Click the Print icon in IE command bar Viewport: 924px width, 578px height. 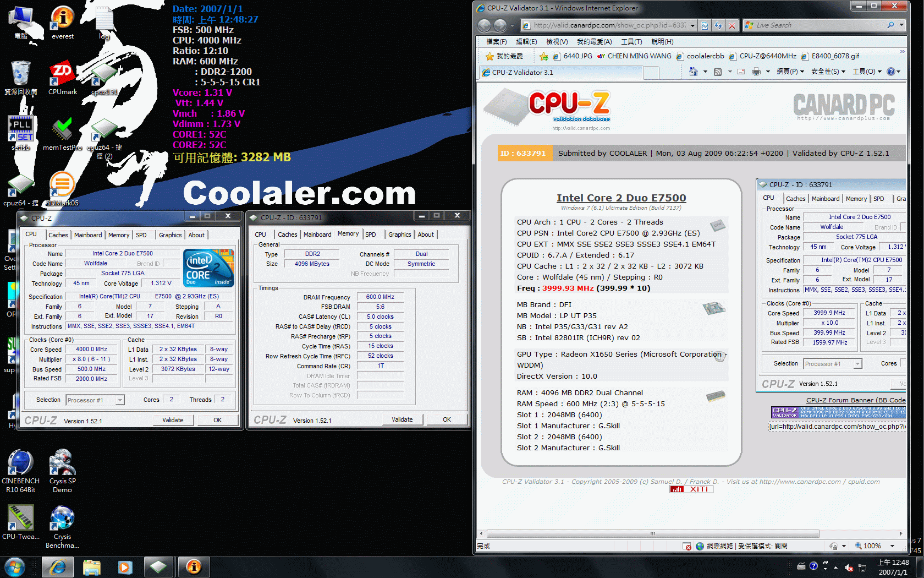(x=756, y=72)
